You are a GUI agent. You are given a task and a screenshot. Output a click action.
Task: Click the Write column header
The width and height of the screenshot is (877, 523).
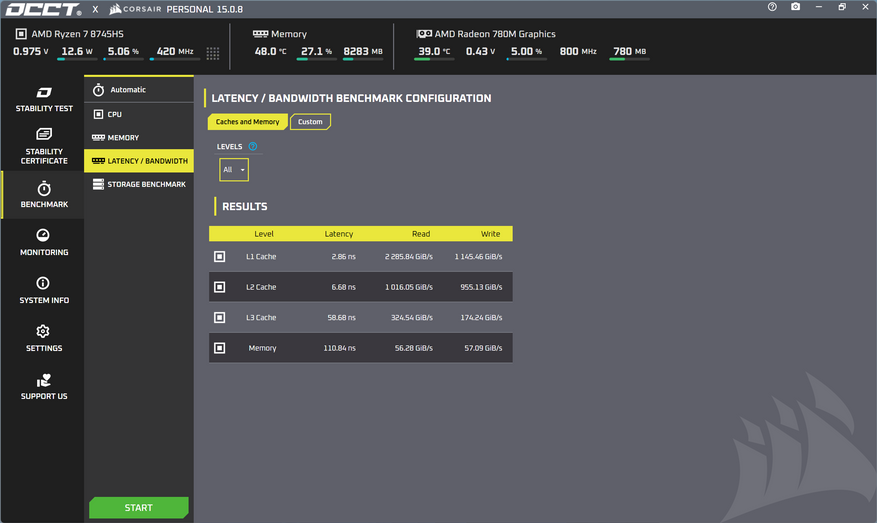click(491, 234)
